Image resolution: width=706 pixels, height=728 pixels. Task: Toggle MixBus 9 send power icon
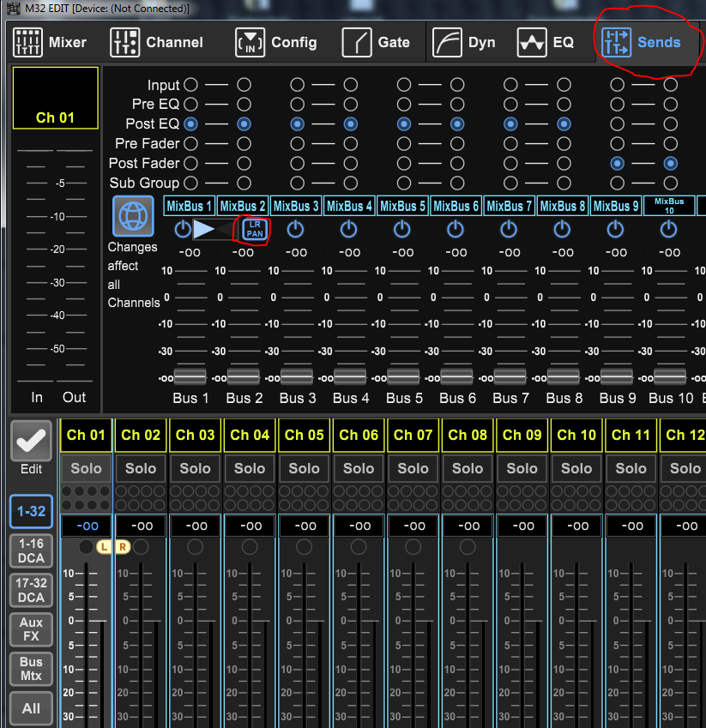click(x=615, y=229)
